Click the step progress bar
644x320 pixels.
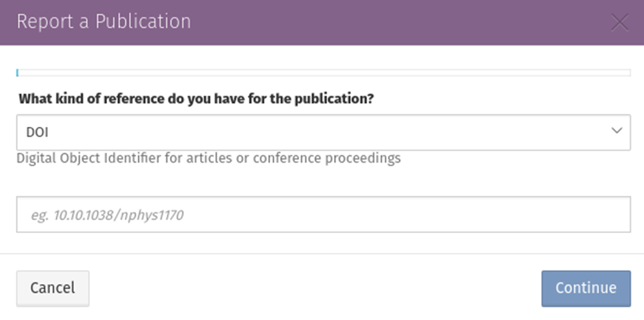[x=323, y=72]
